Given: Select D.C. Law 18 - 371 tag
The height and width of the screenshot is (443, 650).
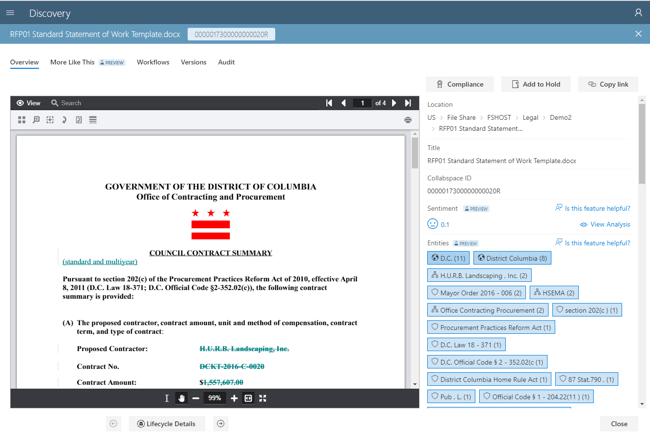Looking at the screenshot, I should [466, 344].
